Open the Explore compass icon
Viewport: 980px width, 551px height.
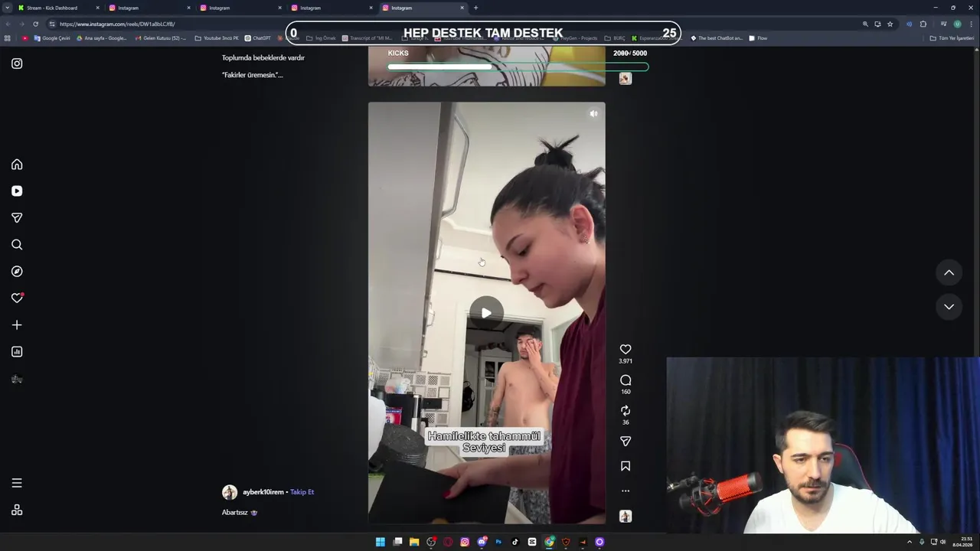(17, 272)
